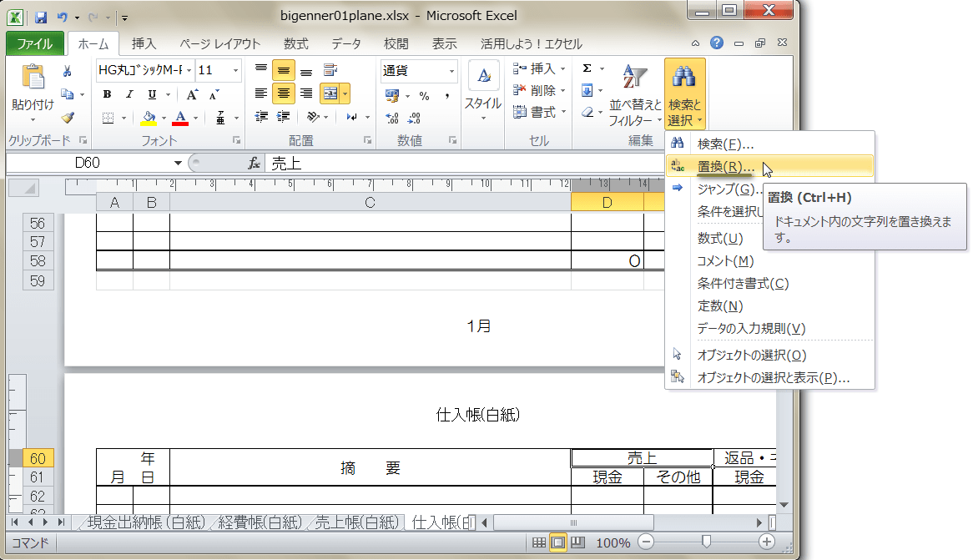Open the number format 通貨 dropdown
This screenshot has width=973, height=560.
tap(451, 71)
